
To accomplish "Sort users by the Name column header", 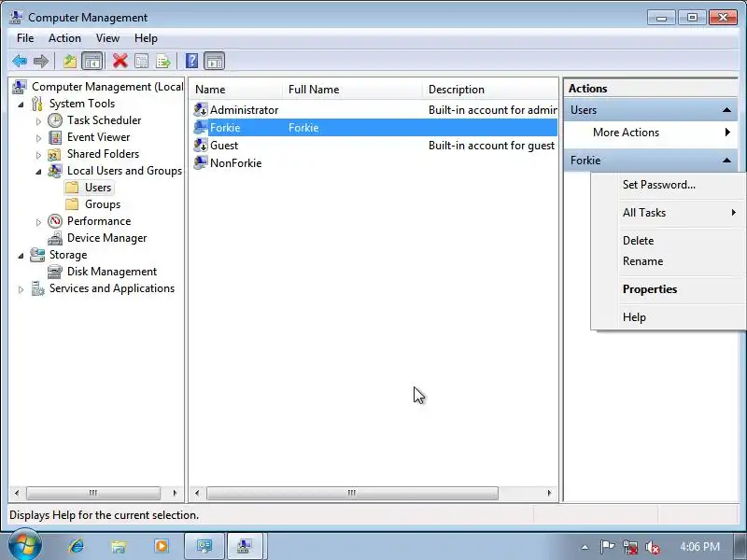I will [235, 90].
